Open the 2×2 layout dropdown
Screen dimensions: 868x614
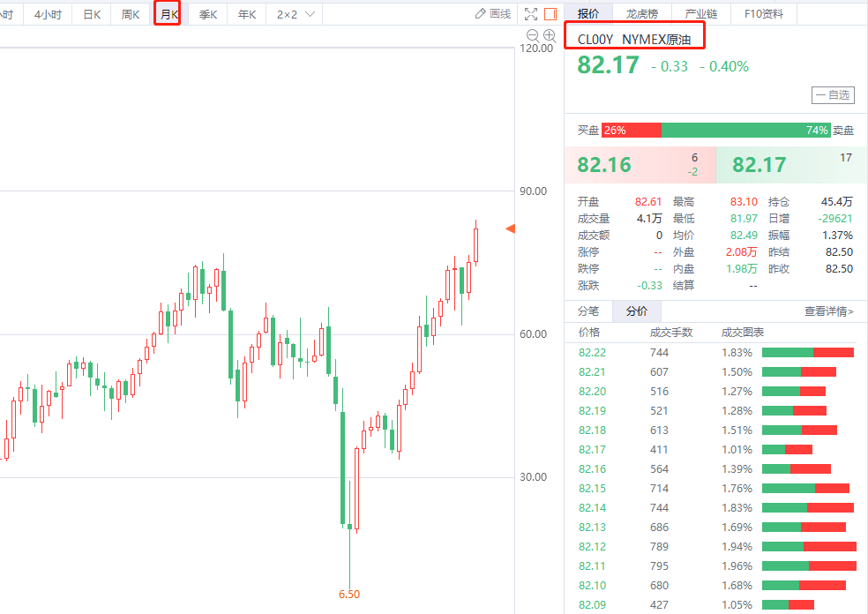(x=296, y=14)
